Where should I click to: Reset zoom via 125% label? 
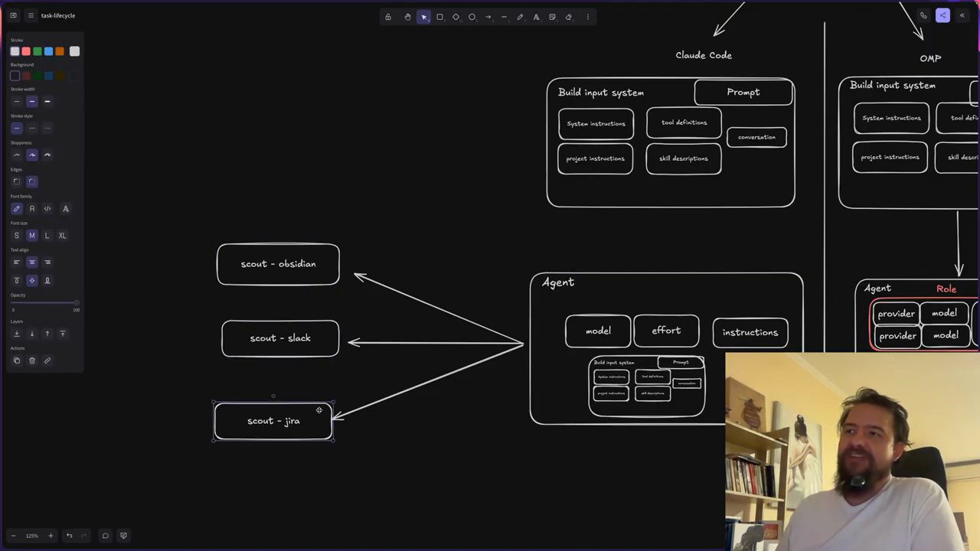pos(31,536)
